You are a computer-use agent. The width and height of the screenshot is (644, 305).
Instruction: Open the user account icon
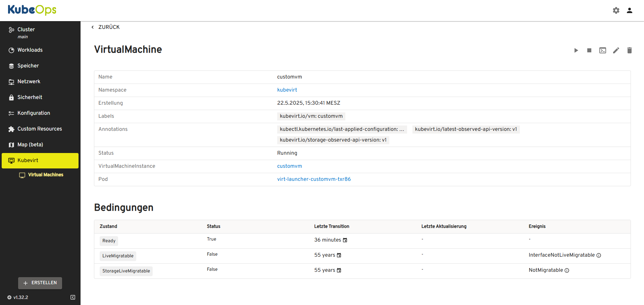[630, 10]
